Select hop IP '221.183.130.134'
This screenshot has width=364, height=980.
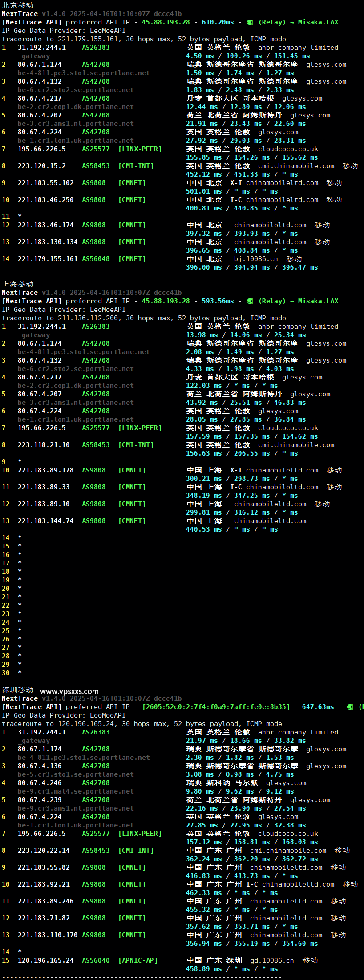[x=48, y=242]
